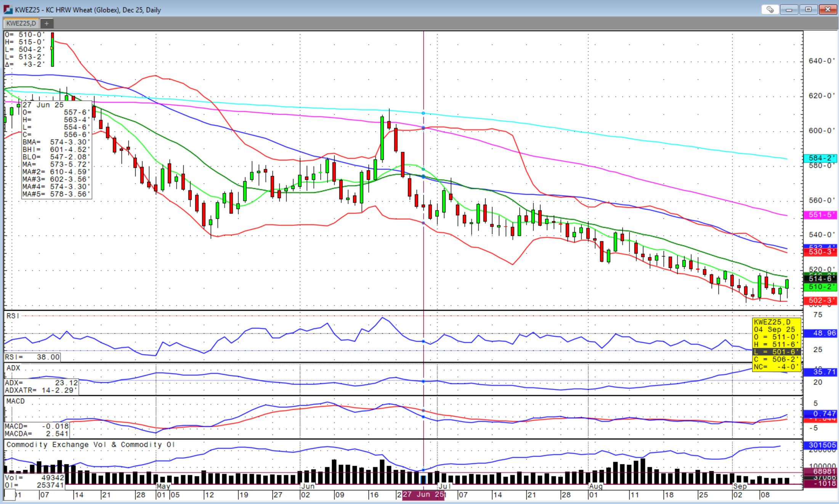The height and width of the screenshot is (504, 839).
Task: Click the MACD study label
Action: 16,401
